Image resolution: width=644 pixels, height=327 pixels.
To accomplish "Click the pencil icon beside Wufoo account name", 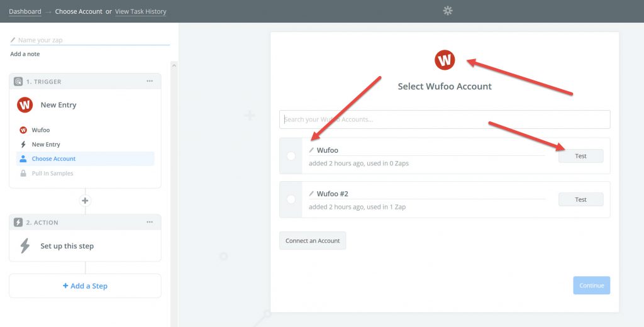I will [311, 150].
